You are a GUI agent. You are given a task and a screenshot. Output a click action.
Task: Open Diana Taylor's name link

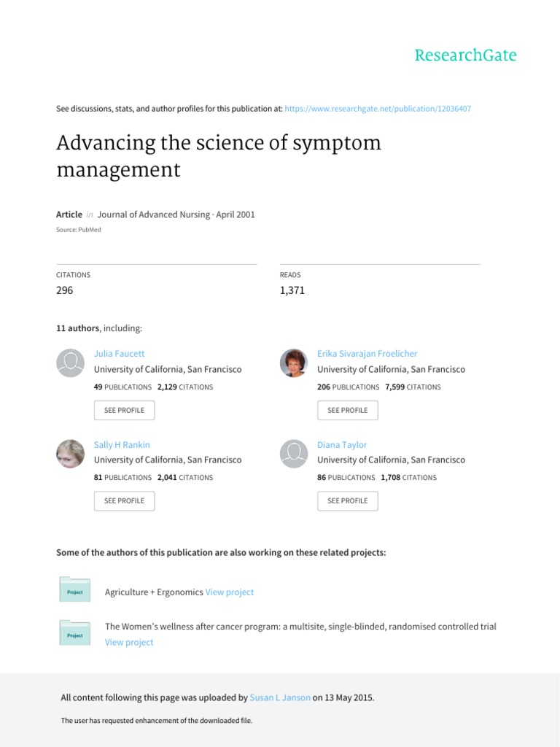(x=342, y=445)
